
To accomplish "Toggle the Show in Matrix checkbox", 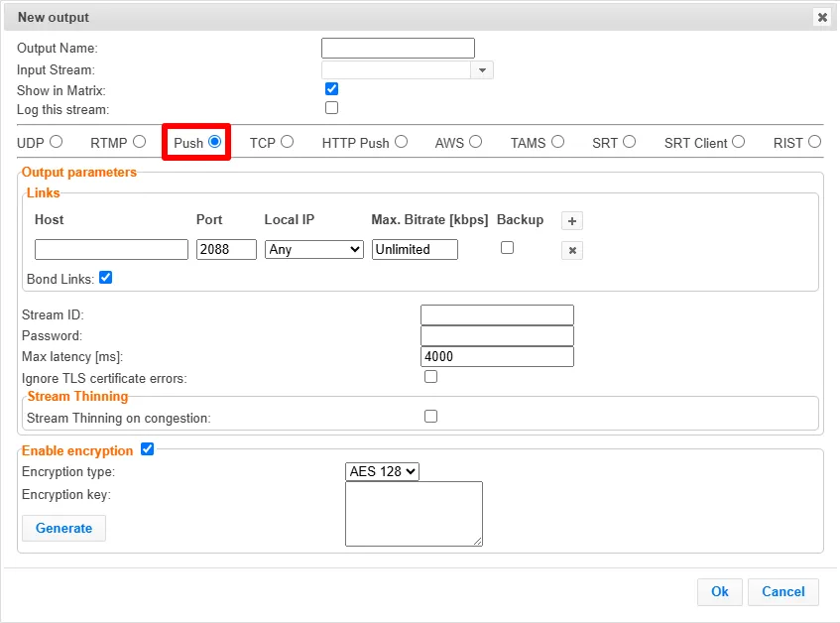I will [331, 89].
